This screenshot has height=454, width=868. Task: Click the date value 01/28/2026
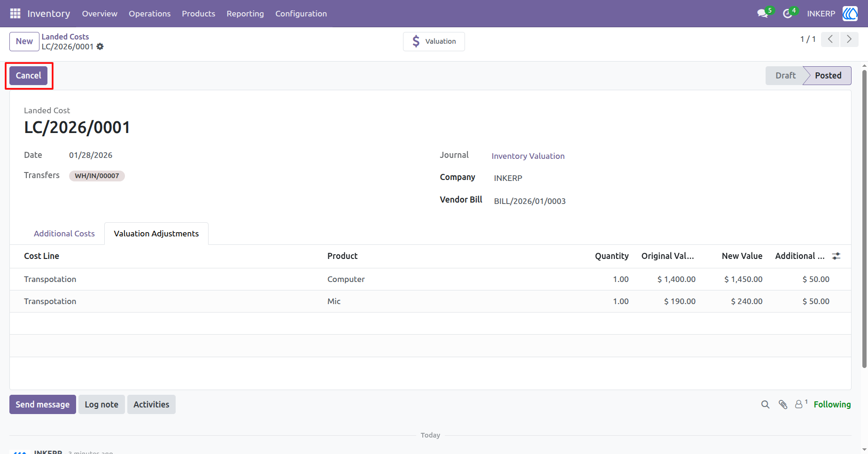pyautogui.click(x=91, y=155)
